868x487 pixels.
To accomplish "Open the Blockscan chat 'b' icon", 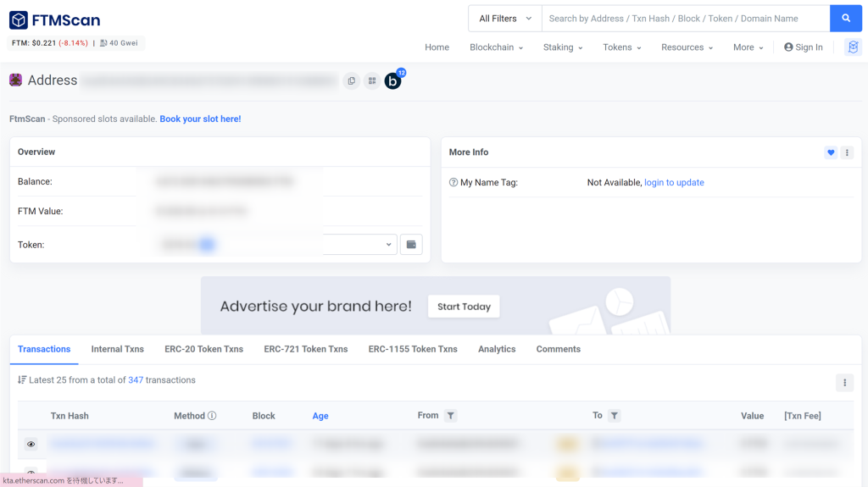I will pyautogui.click(x=393, y=80).
